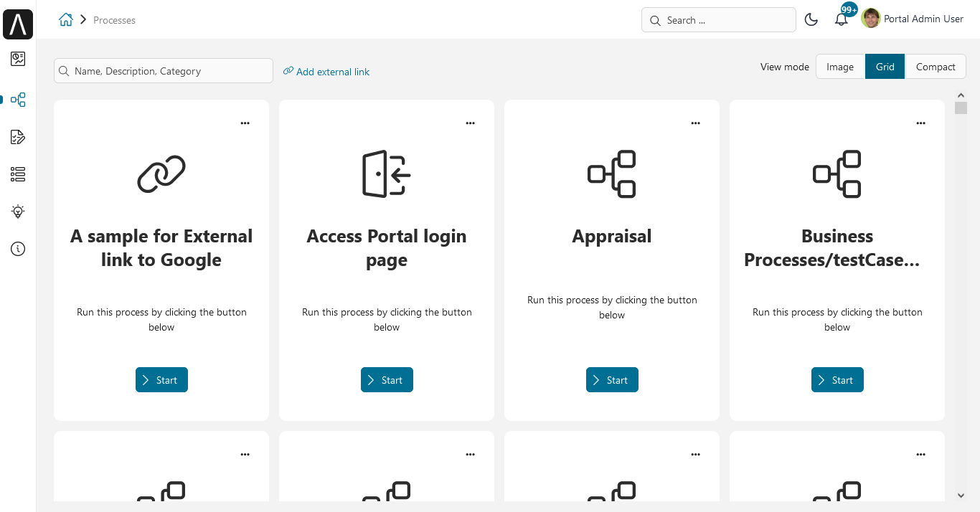Click the Axon Ivy logo icon

(x=18, y=24)
